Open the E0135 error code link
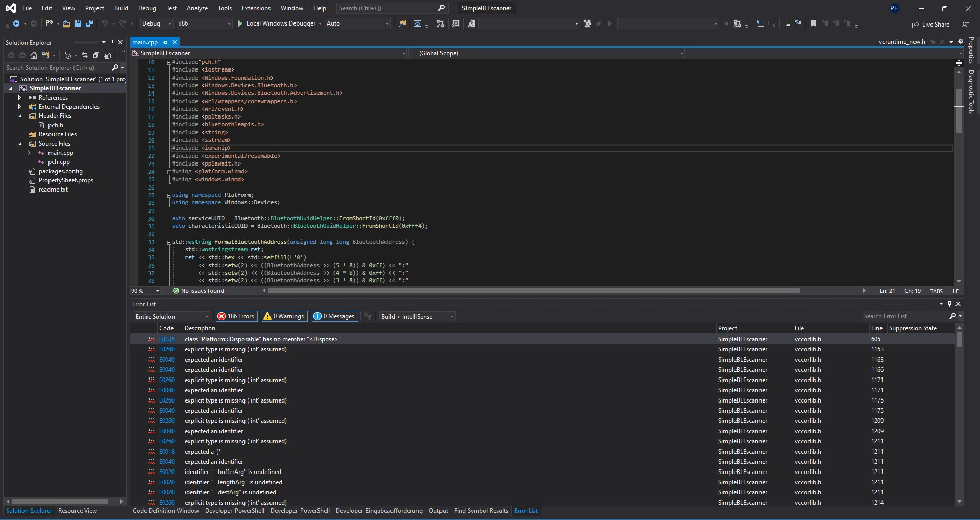Screen dimensions: 980x520 tap(166, 339)
